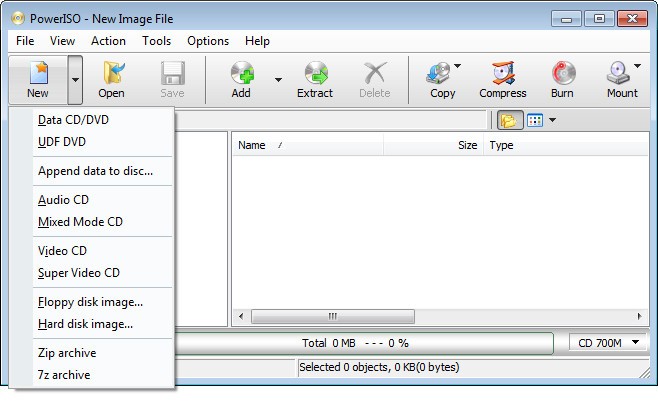Open the Add button dropdown arrow
Screen dimensions: 658x406
pyautogui.click(x=278, y=80)
